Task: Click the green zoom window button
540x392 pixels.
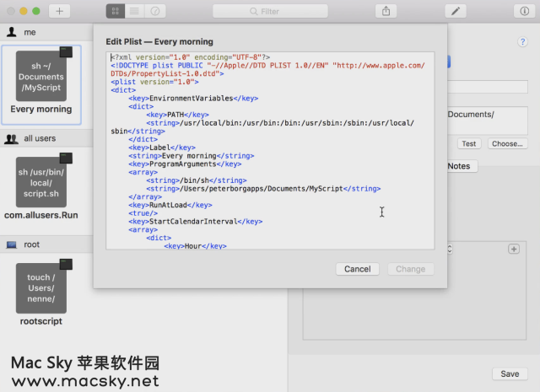Action: (35, 11)
